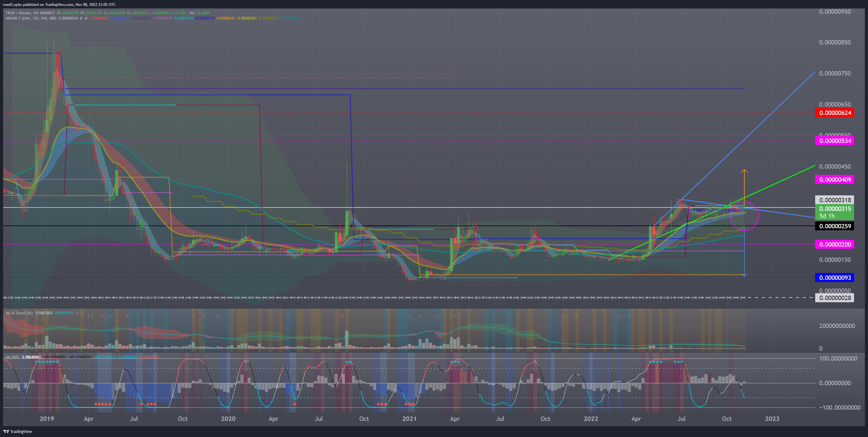Screen dimensions: 868x437
Task: Click red 0.00000324 value in MRHAB-T legend
Action: coord(99,18)
